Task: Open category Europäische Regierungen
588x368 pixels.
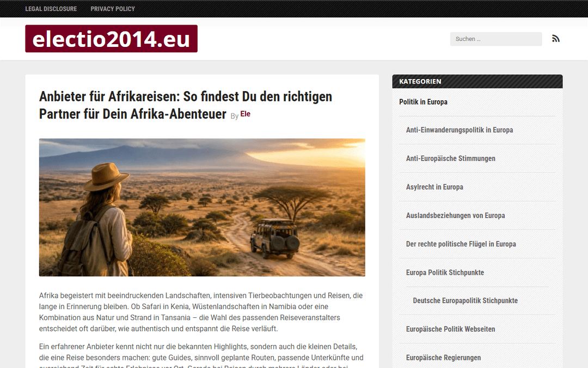Action: pos(443,358)
